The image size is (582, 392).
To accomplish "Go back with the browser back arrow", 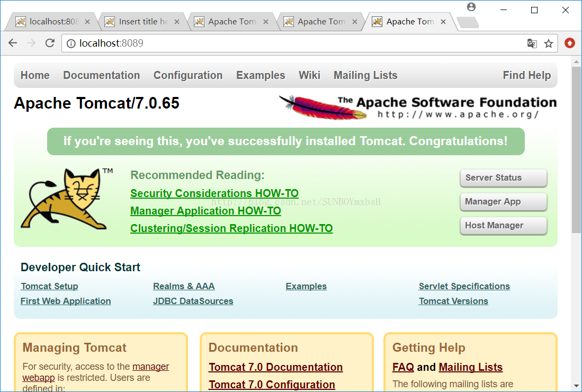I will tap(13, 43).
